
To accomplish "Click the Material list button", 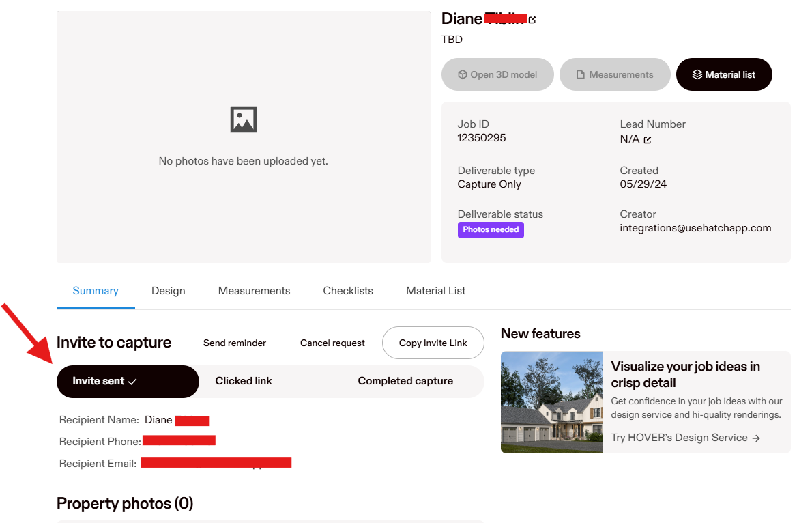I will 724,74.
